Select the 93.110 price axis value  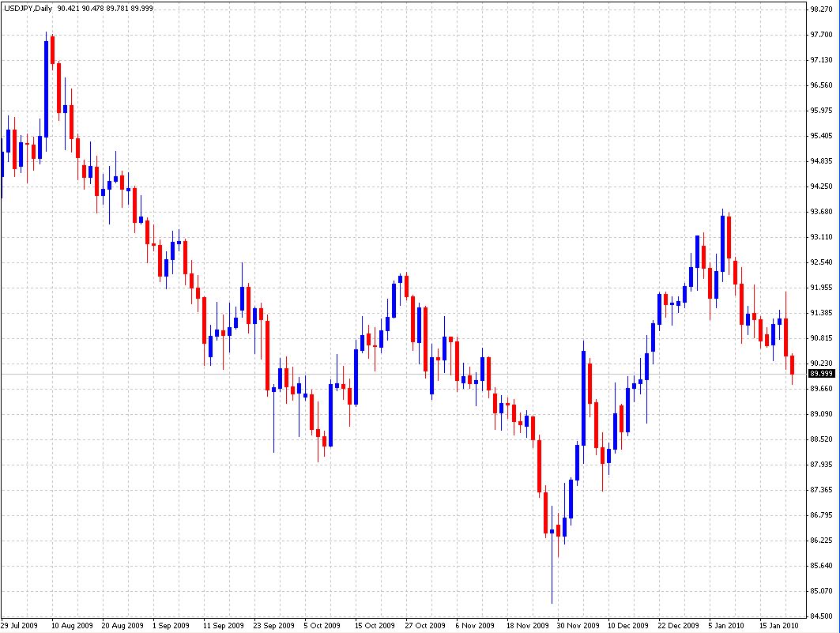821,237
